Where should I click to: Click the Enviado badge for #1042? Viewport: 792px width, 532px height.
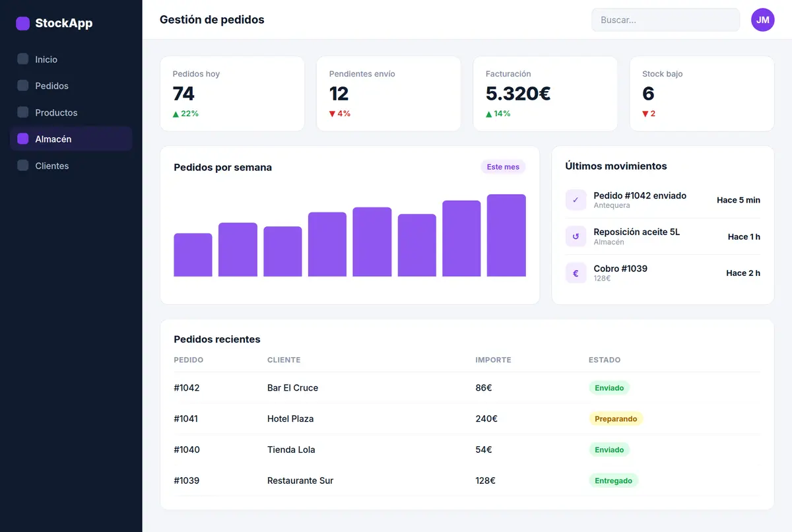609,387
